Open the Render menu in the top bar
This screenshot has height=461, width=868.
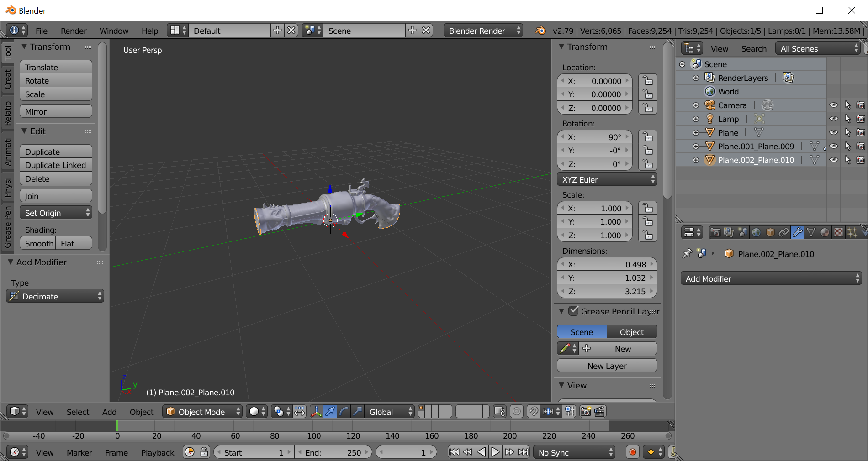[x=73, y=31]
